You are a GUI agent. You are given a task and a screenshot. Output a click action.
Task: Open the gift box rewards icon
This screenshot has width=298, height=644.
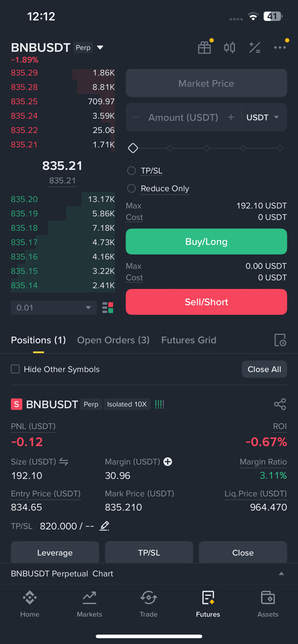coord(204,47)
